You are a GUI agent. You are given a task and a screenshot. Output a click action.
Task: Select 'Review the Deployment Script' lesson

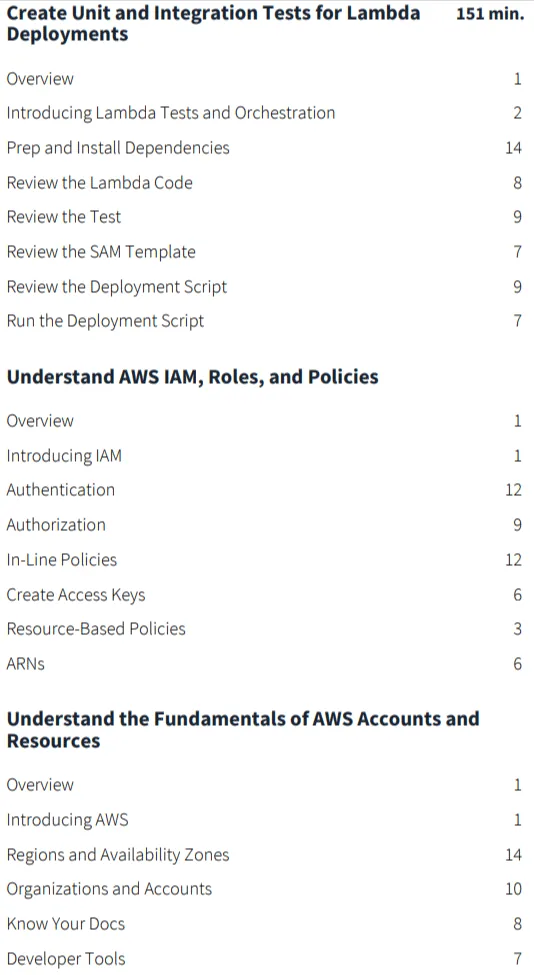tap(116, 287)
